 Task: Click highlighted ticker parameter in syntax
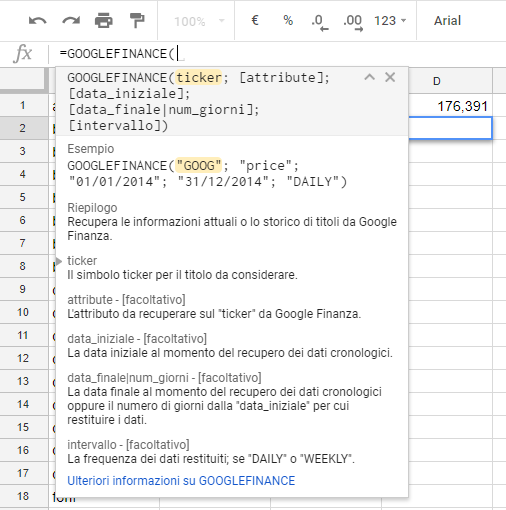point(199,78)
